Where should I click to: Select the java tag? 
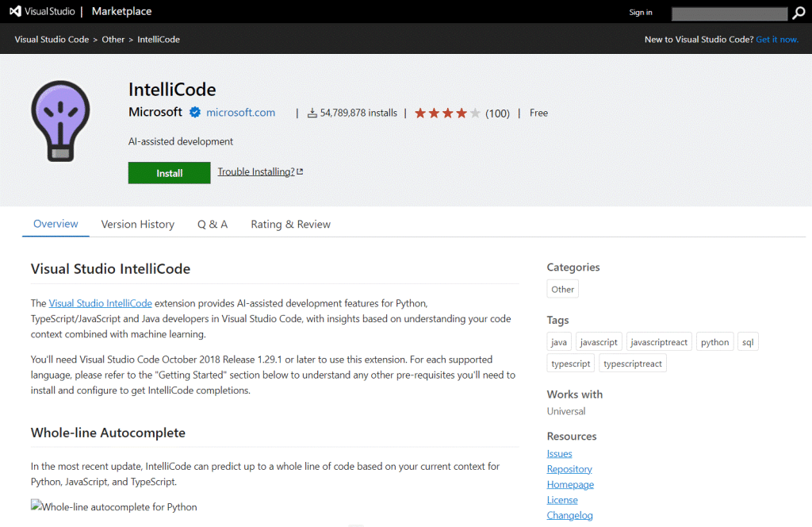(559, 342)
